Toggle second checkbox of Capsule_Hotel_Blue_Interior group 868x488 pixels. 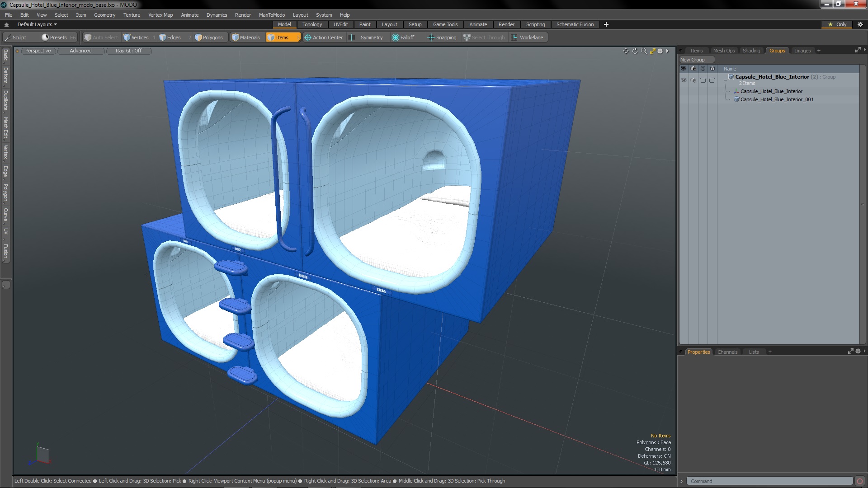[712, 80]
